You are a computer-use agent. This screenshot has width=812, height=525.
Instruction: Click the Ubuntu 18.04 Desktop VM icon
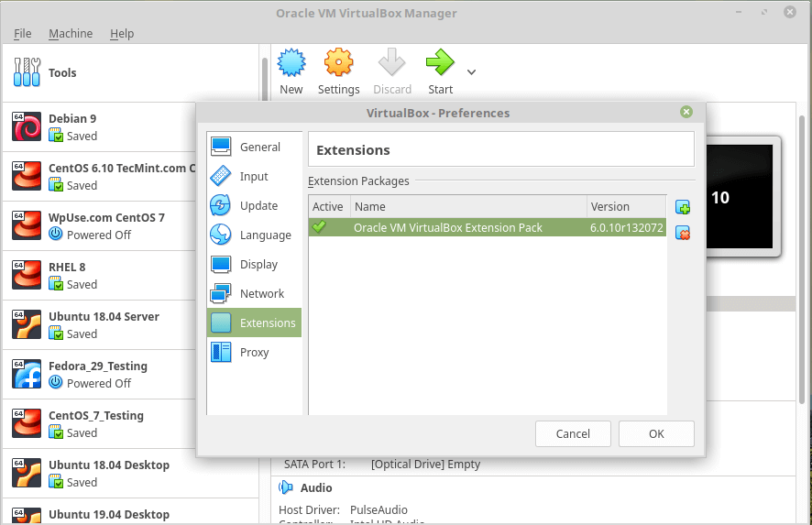coord(27,473)
